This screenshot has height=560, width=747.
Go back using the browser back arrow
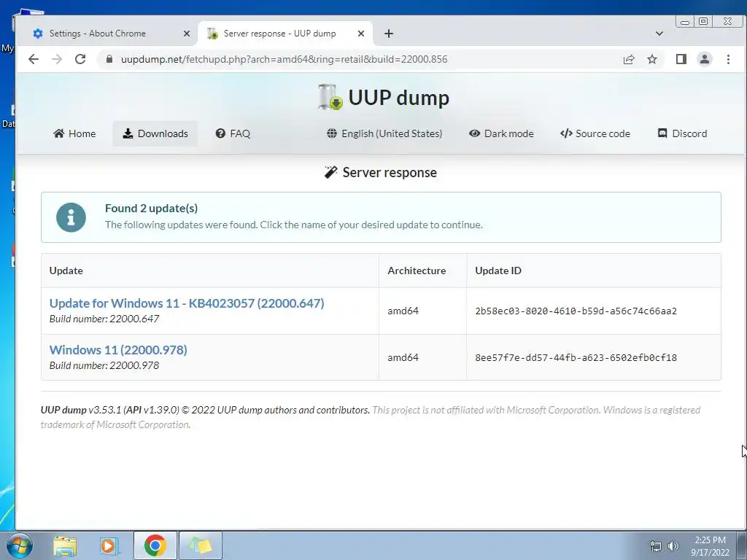pos(34,59)
